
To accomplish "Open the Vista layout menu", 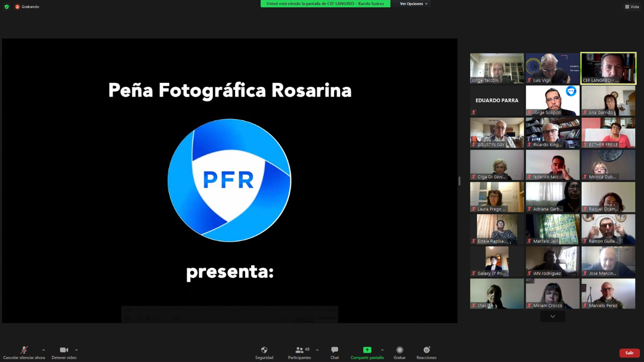I will pos(632,7).
